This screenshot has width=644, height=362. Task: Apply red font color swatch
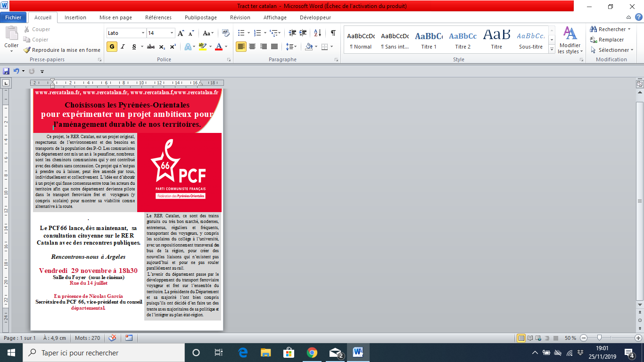point(219,47)
